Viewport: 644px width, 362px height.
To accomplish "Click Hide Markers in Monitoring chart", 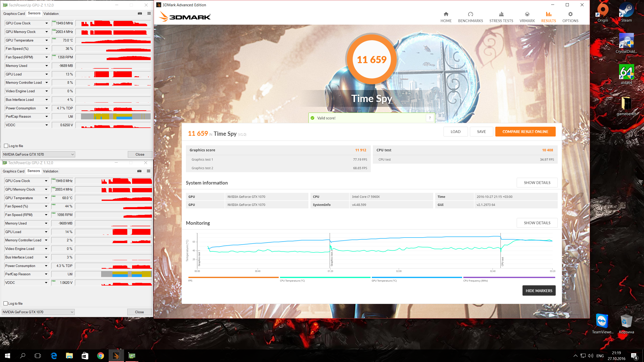I will pos(539,291).
